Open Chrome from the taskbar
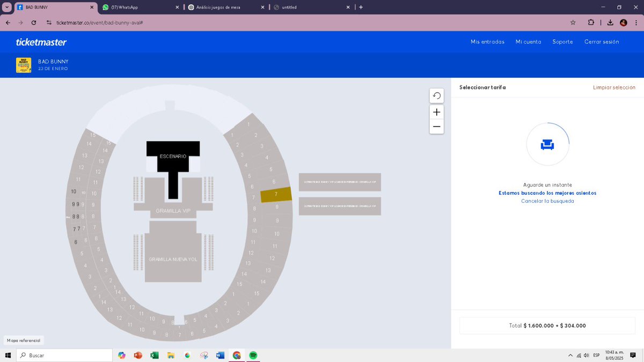This screenshot has height=362, width=644. point(237,355)
